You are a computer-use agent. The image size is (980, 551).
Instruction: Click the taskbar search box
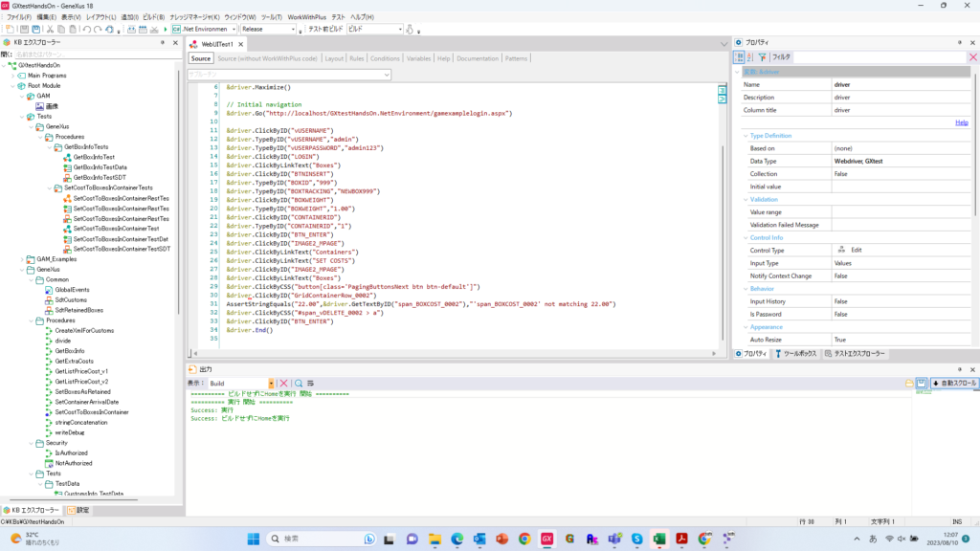322,539
